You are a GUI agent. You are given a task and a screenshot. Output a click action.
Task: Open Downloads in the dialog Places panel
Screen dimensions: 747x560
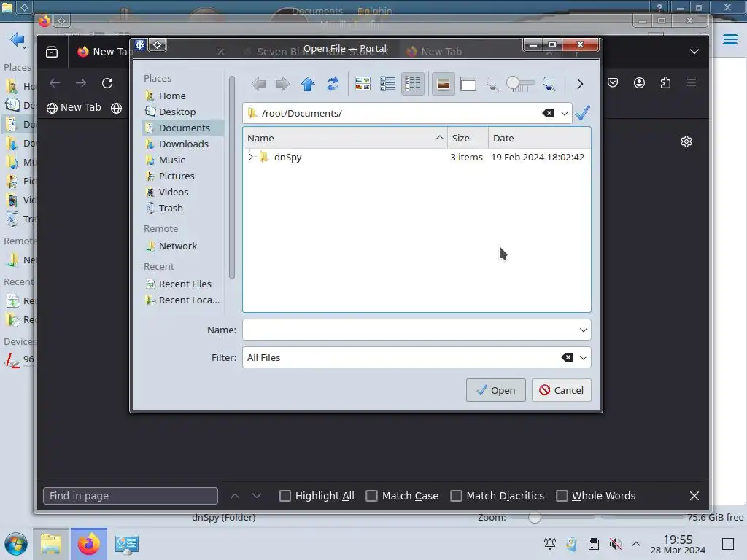(x=183, y=144)
